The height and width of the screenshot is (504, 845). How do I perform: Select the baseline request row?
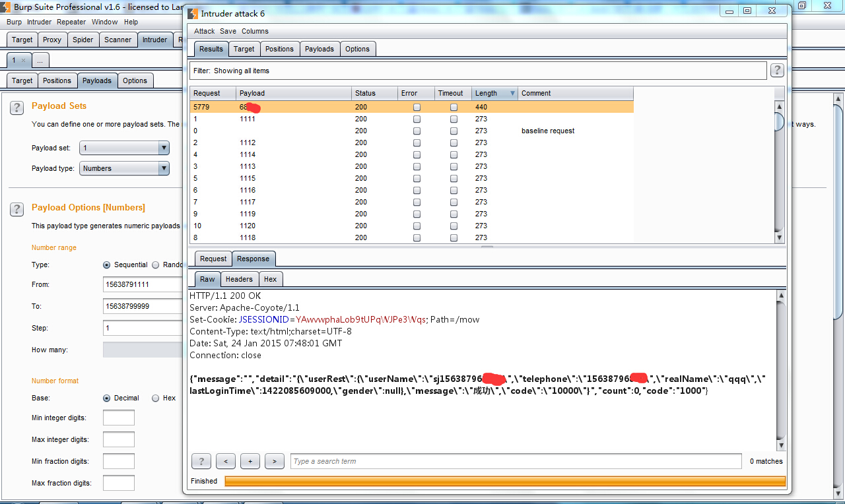(x=411, y=131)
